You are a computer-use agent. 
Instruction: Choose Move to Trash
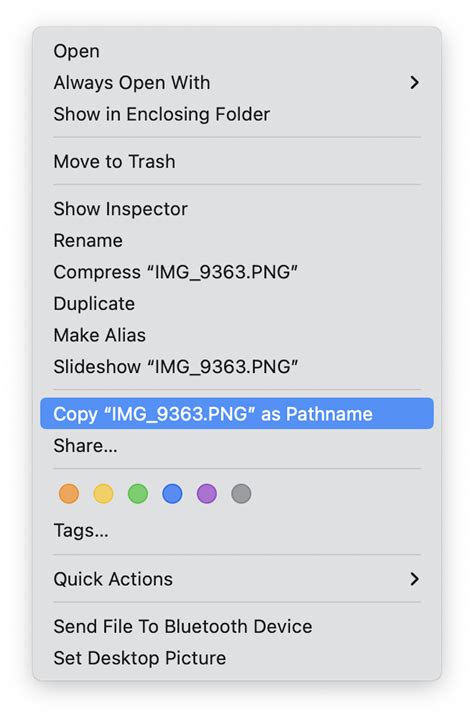point(237,161)
